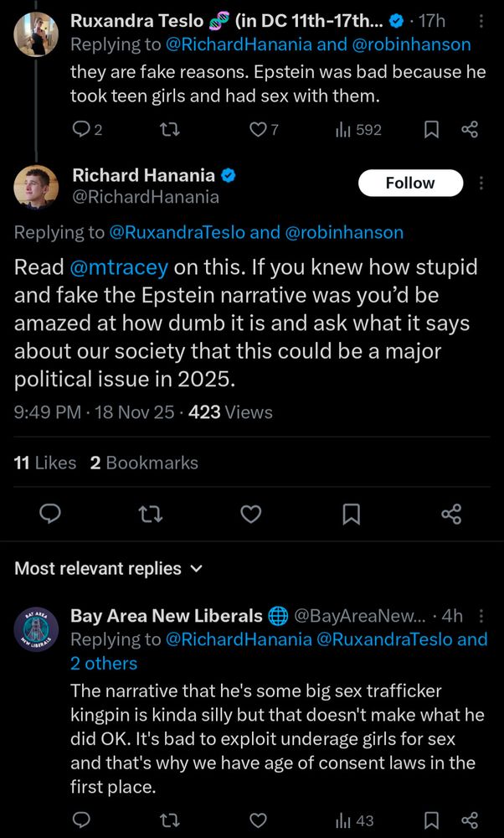Image resolution: width=504 pixels, height=838 pixels.
Task: View analytics showing 592 views
Action: click(358, 129)
